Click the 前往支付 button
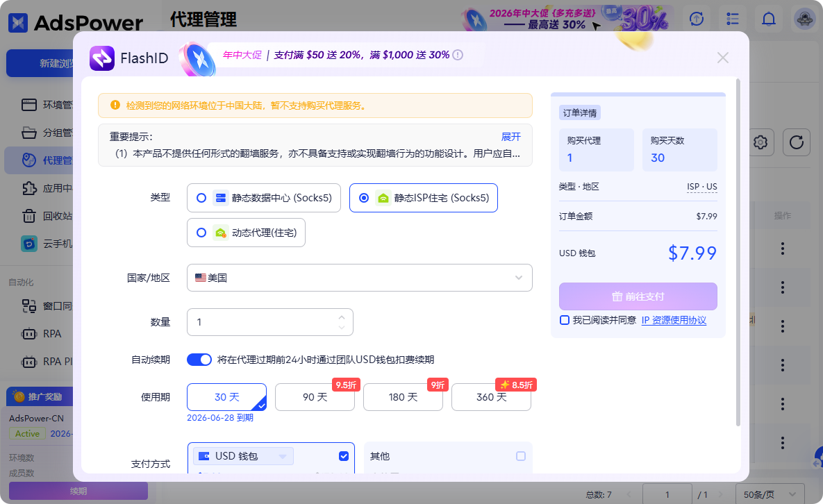This screenshot has width=823, height=504. 638,296
